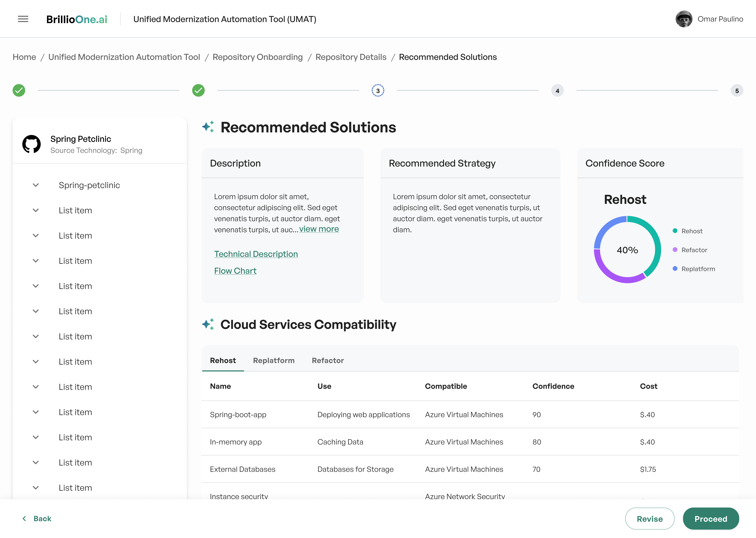This screenshot has height=538, width=756.
Task: Open Omar Paulino's profile avatar
Action: (684, 19)
